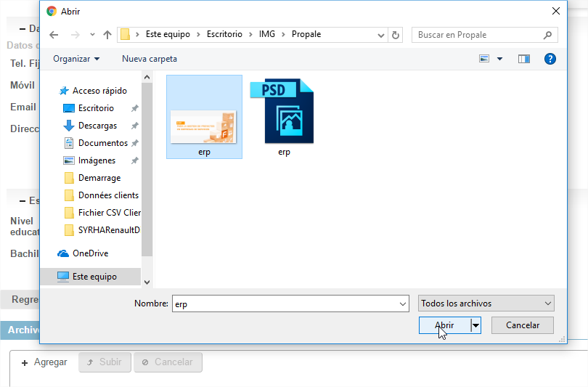Expand the Nombre filename dropdown arrow
588x387 pixels.
(x=403, y=304)
